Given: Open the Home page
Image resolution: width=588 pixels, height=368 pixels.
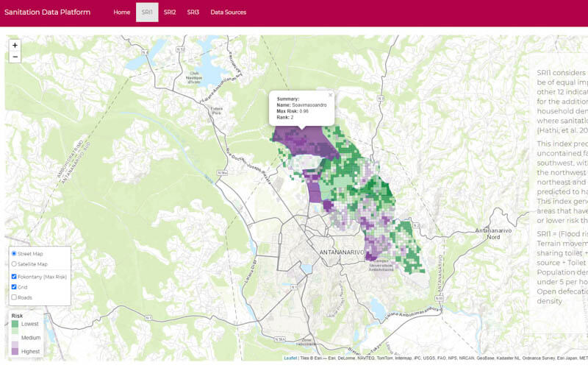Looking at the screenshot, I should click(122, 13).
